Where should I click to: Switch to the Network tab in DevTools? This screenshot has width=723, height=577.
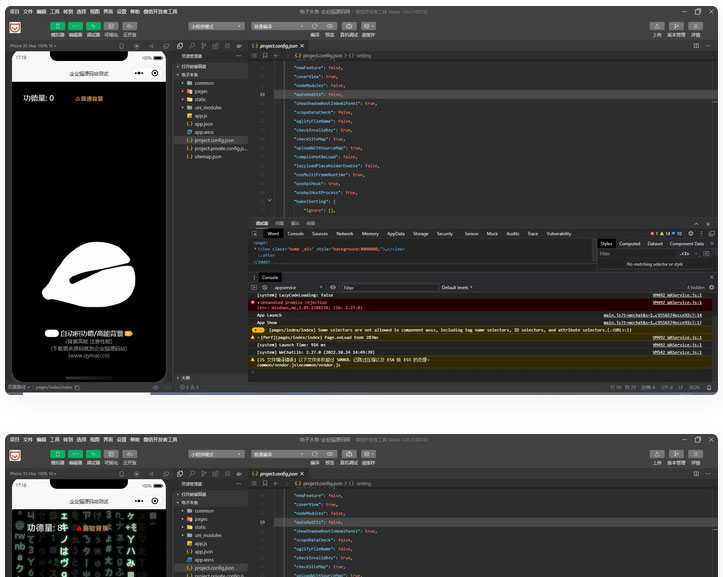pyautogui.click(x=344, y=233)
